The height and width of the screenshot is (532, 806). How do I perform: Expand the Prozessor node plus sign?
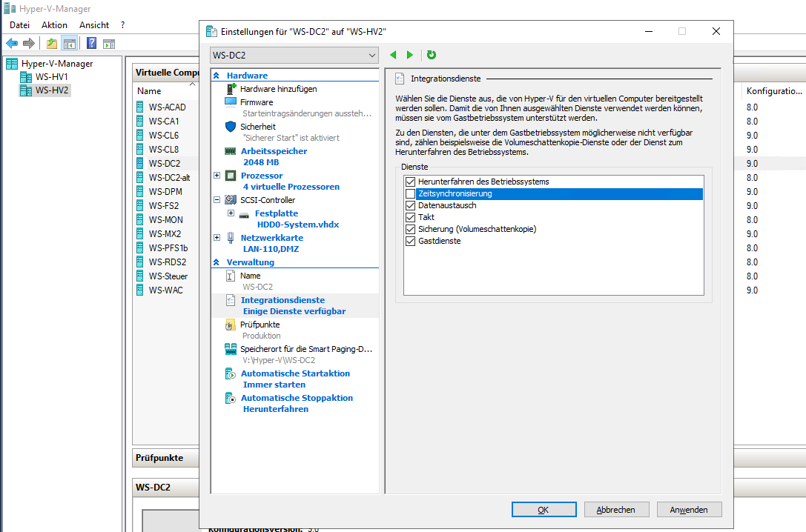click(217, 176)
